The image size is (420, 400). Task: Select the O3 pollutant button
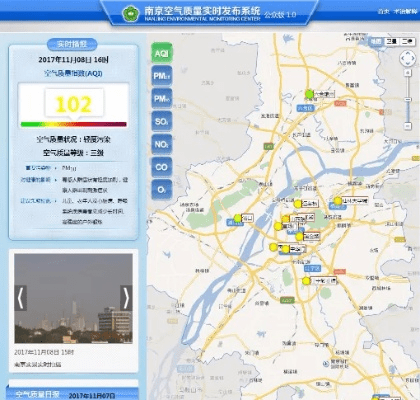point(162,189)
